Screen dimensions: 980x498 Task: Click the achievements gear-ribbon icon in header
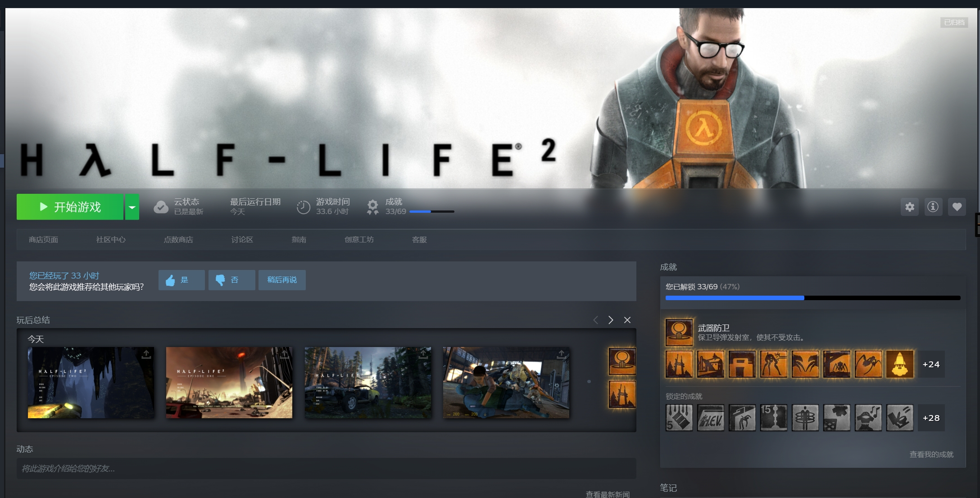coord(372,207)
